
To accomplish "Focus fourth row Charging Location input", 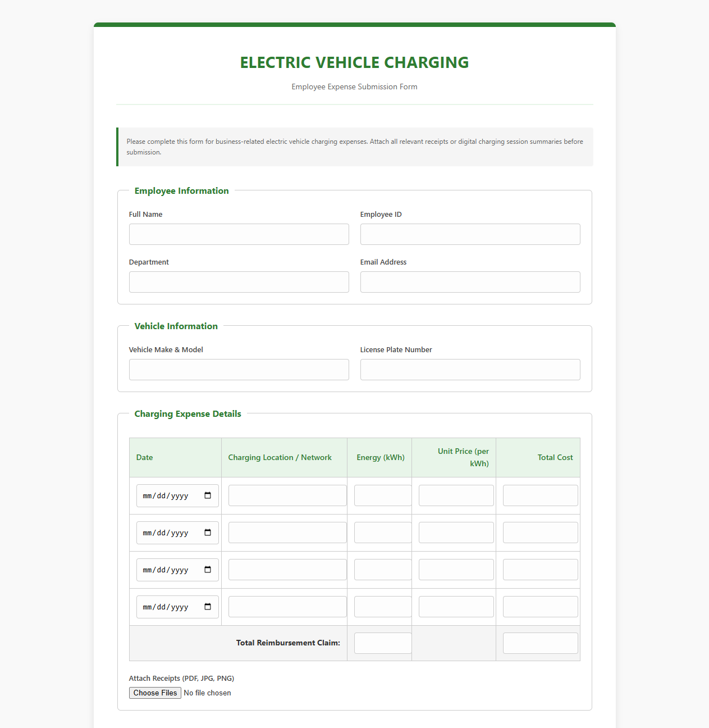I will [287, 607].
